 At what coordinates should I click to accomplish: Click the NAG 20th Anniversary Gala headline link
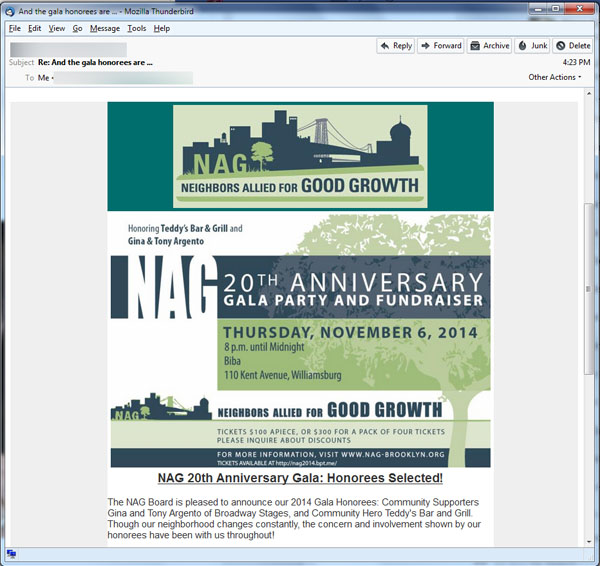pyautogui.click(x=300, y=478)
